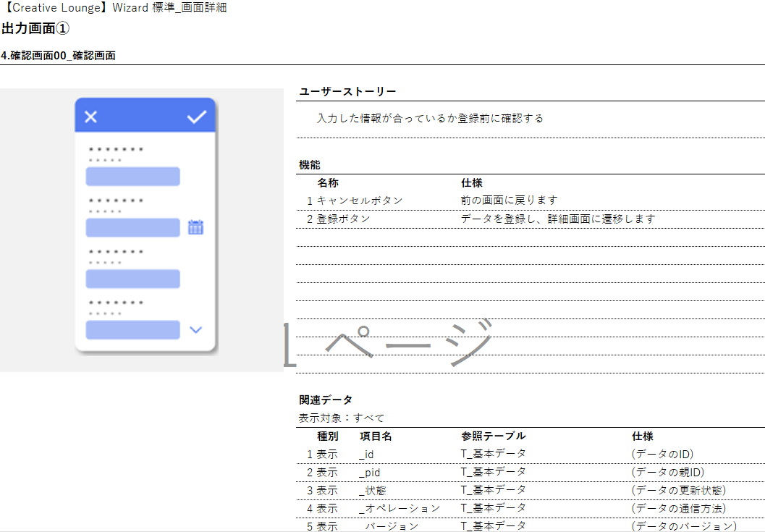Viewport: 765px width, 532px height.
Task: Click the X cancel icon in mockup
Action: tap(91, 117)
